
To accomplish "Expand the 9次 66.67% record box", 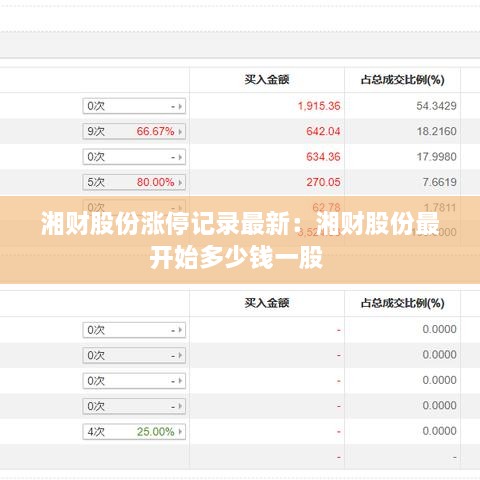I will (134, 131).
